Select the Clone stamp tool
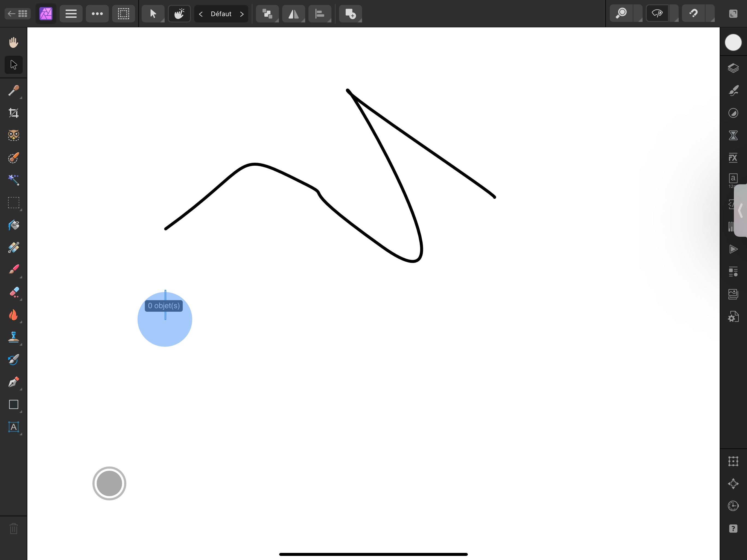Screen dimensions: 747x560 (13, 337)
